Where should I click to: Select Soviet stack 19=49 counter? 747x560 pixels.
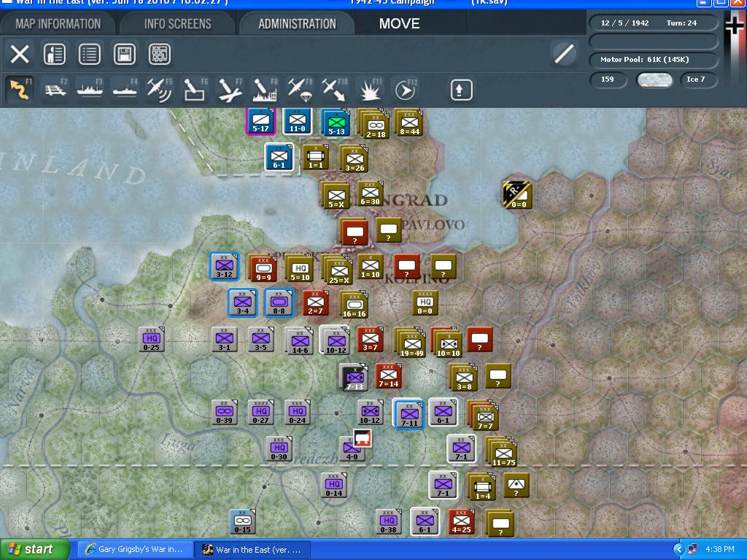pos(411,342)
